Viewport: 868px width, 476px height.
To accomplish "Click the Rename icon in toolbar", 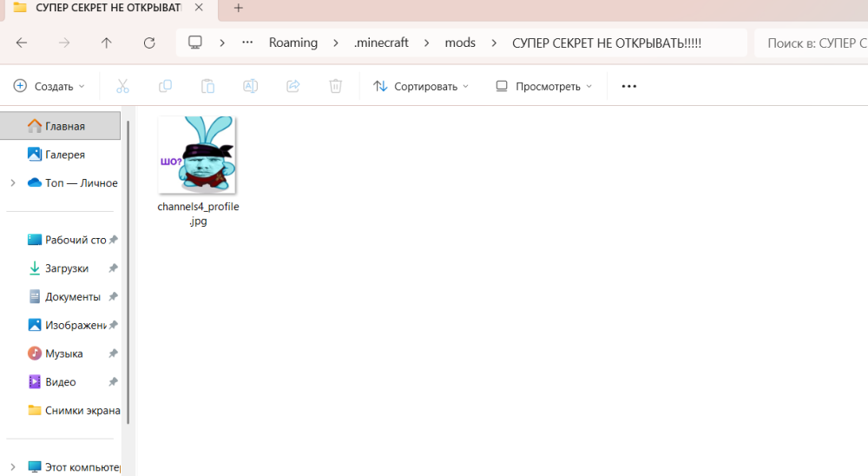I will (250, 86).
